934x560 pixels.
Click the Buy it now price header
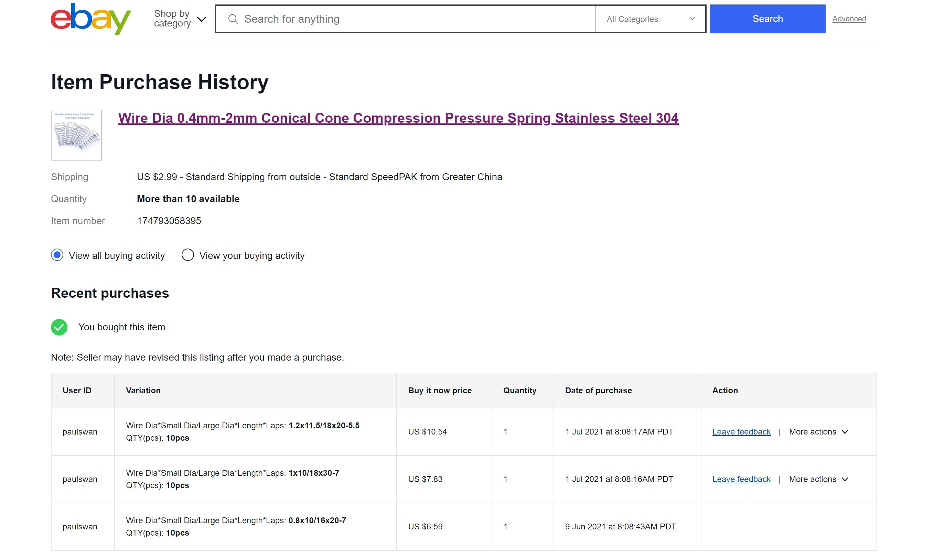(x=439, y=391)
